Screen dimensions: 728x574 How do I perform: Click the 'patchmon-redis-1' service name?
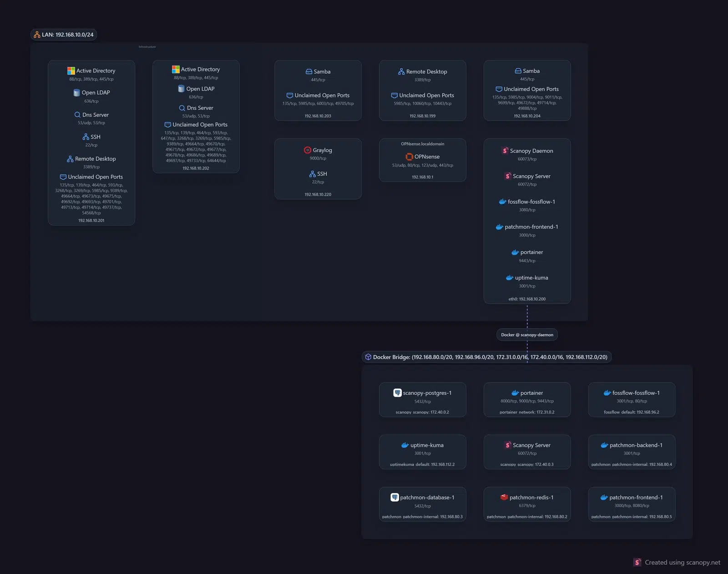point(531,498)
